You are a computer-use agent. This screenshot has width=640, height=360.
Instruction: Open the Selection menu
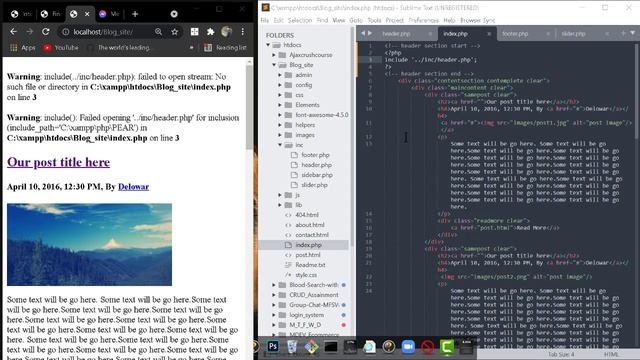point(300,20)
